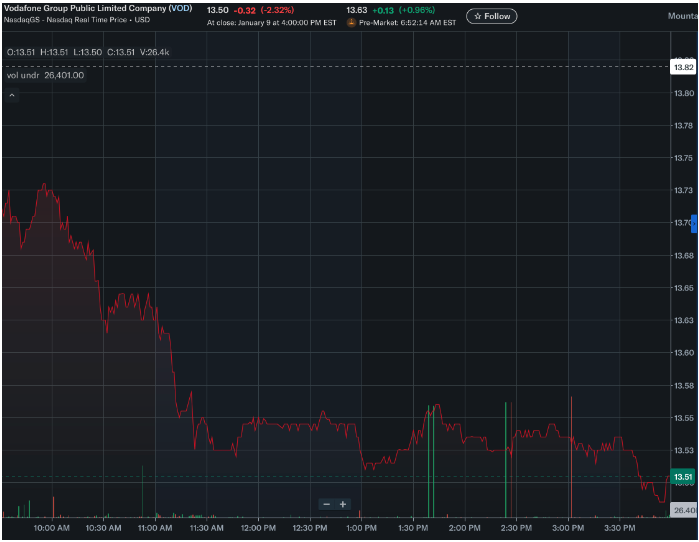Click the 3:30 PM time axis label

[x=619, y=527]
